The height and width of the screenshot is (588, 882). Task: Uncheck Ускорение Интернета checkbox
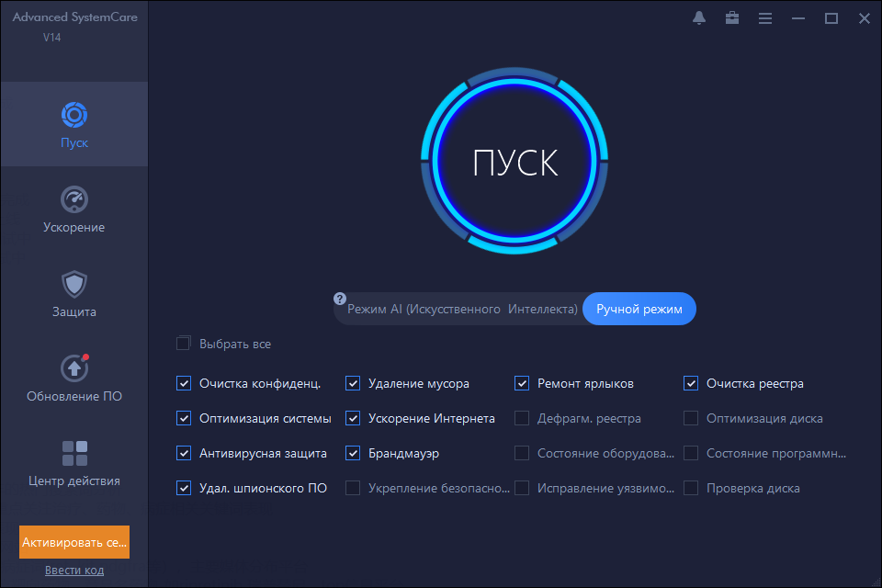point(353,418)
